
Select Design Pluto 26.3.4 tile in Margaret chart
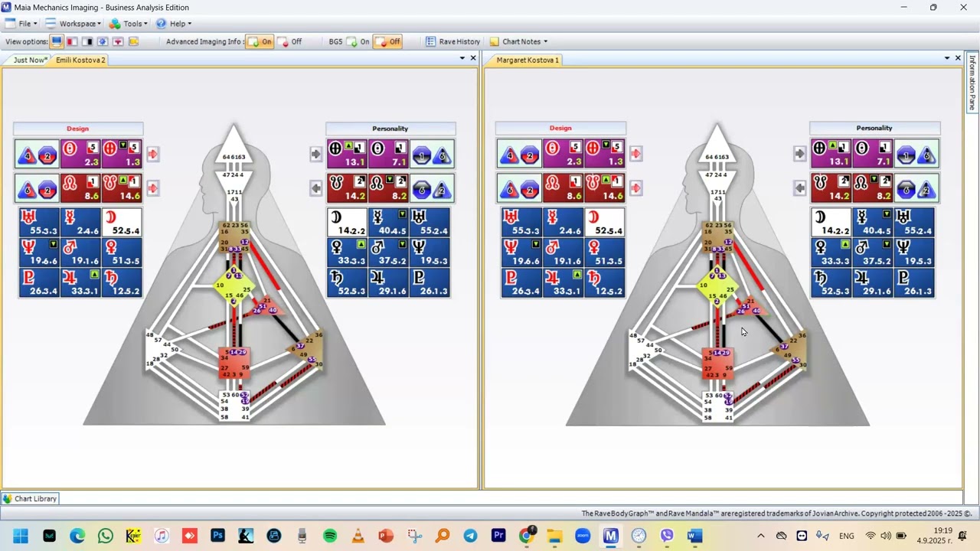pyautogui.click(x=521, y=282)
